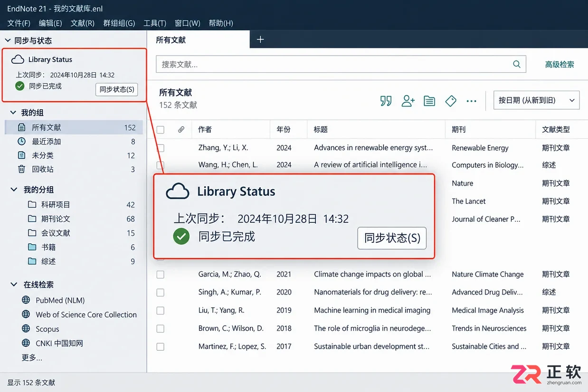Click the Renewable Energy journal cell
This screenshot has width=588, height=392.
(480, 148)
